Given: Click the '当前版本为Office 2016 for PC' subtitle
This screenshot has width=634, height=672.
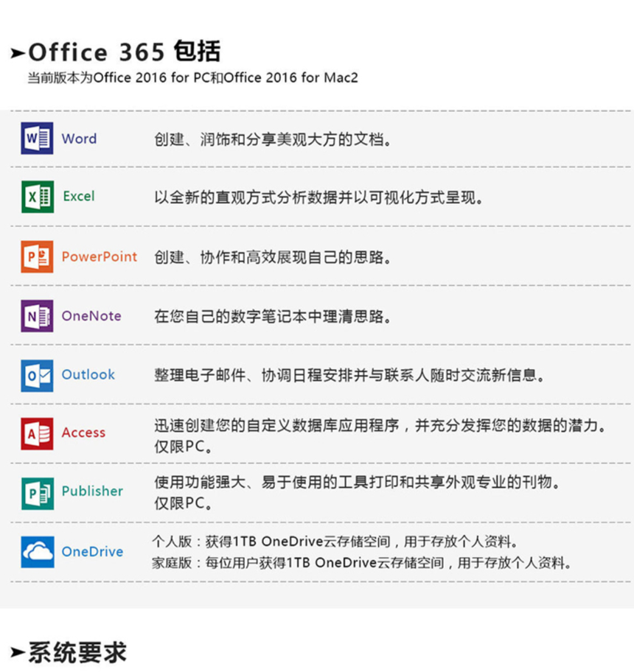Looking at the screenshot, I should (x=193, y=77).
